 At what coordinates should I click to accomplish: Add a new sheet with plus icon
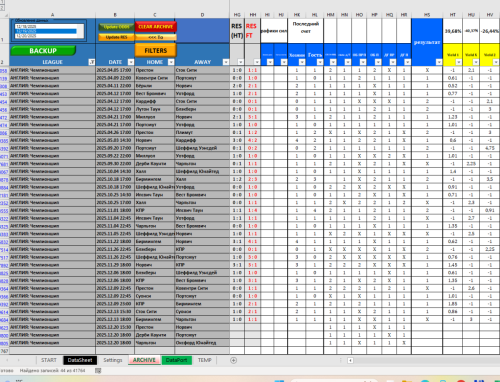[233, 360]
